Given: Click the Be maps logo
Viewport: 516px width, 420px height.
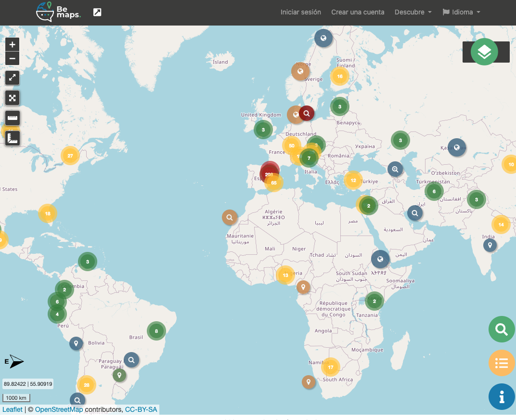Looking at the screenshot, I should (58, 12).
